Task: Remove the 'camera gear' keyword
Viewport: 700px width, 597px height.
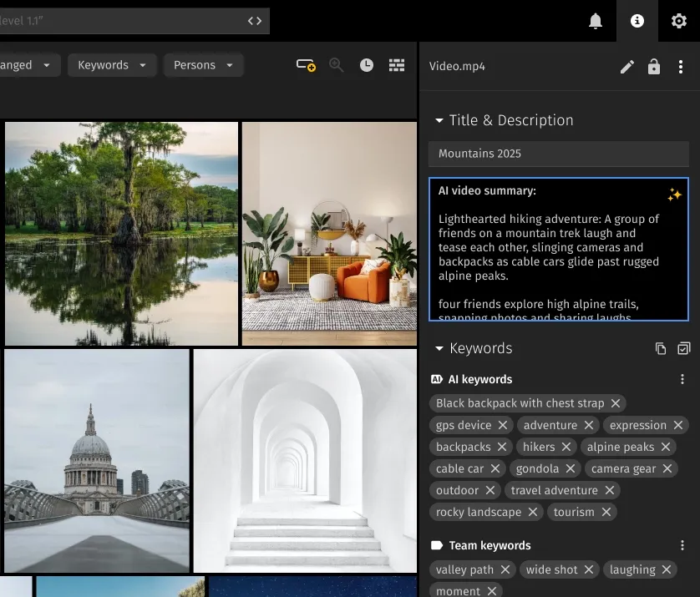Action: coord(667,468)
